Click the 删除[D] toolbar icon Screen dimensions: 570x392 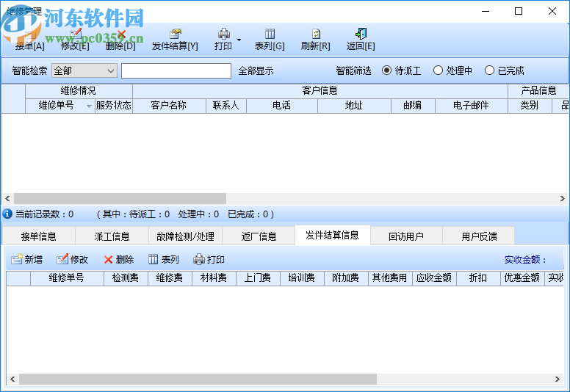coord(120,35)
